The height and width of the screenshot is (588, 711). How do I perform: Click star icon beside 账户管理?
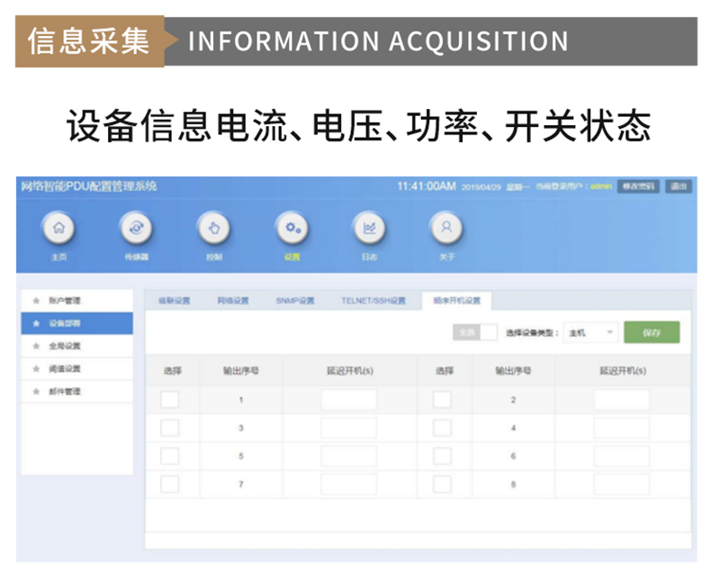pyautogui.click(x=36, y=300)
